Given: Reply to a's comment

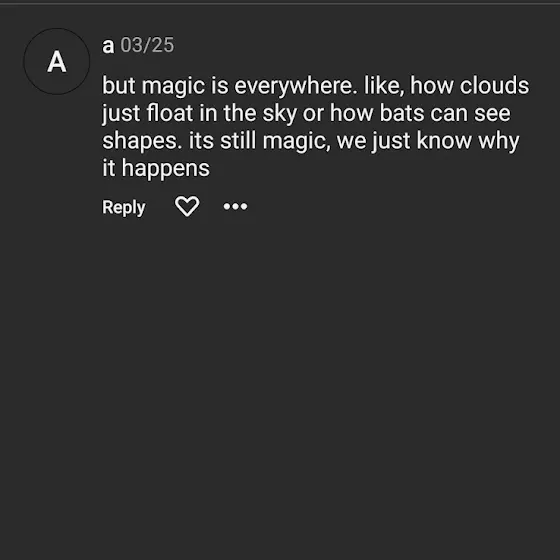Looking at the screenshot, I should (124, 207).
